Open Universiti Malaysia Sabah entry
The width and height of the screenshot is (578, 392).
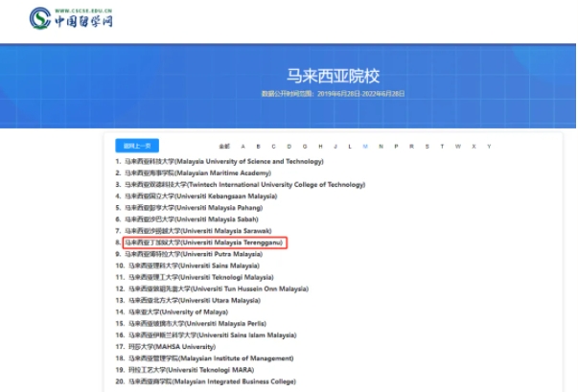coord(192,219)
